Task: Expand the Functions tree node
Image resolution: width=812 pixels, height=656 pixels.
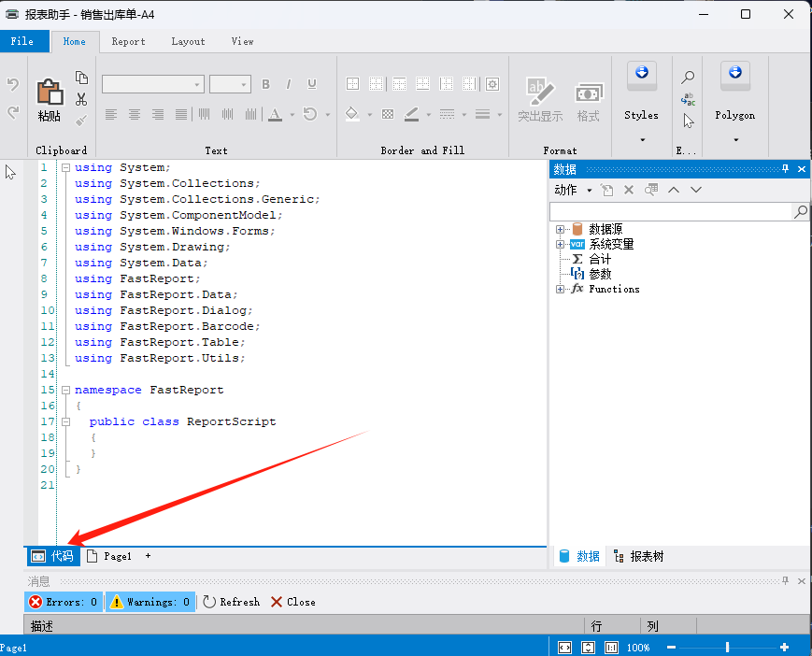Action: pos(560,290)
